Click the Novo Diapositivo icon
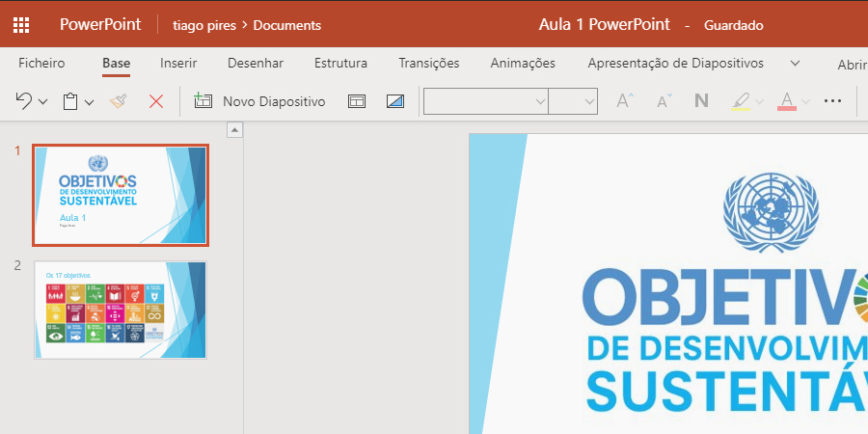The height and width of the screenshot is (434, 868). (x=203, y=100)
